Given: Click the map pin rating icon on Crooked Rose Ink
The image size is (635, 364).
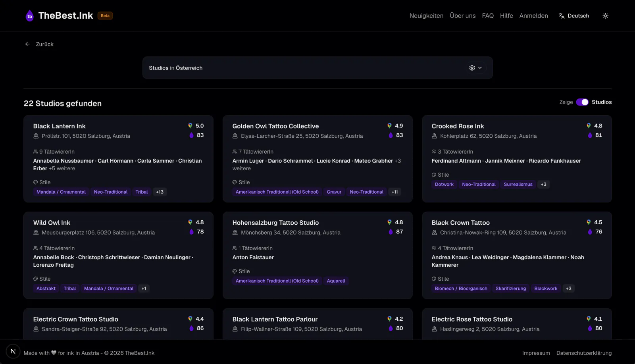Looking at the screenshot, I should [589, 126].
